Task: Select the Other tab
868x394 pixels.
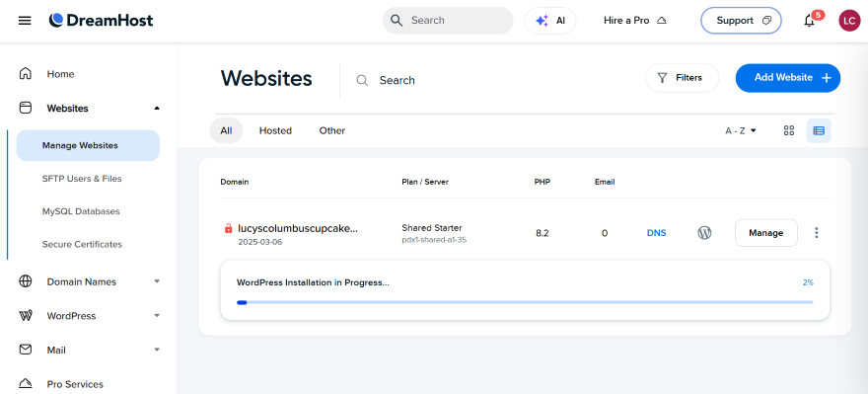Action: (332, 130)
